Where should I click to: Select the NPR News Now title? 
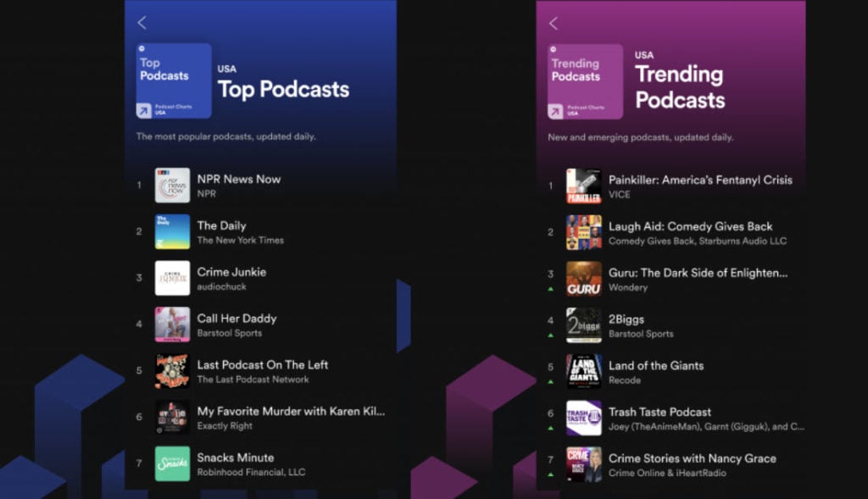pos(239,180)
